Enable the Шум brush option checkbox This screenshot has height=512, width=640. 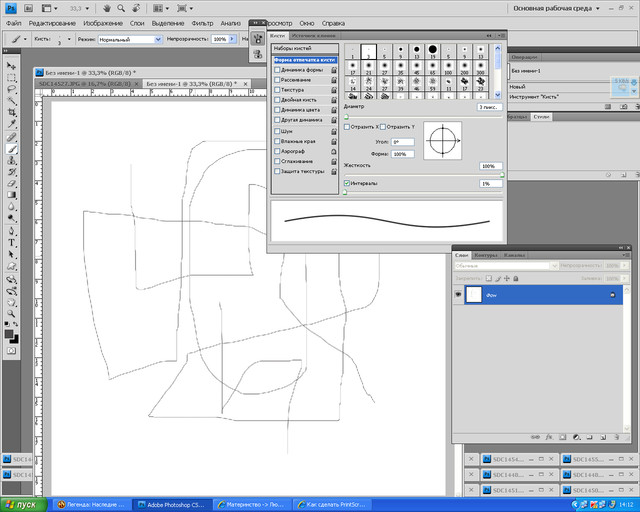click(x=277, y=131)
